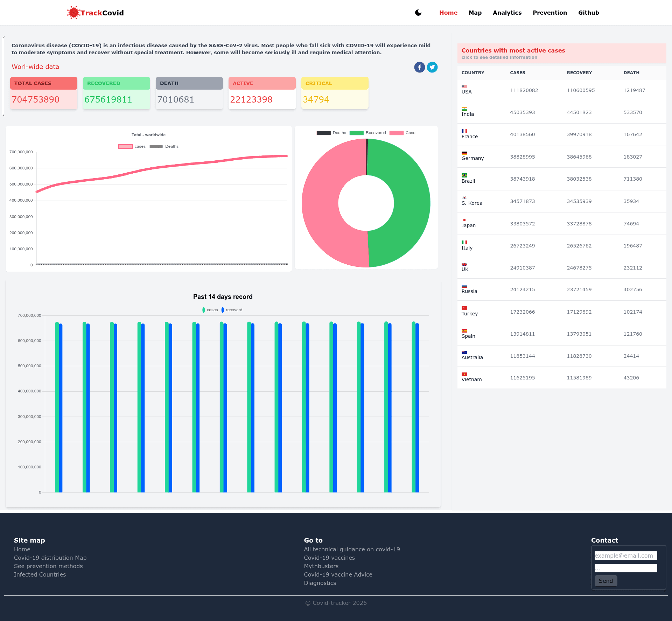Open See prevention methods link

click(48, 566)
